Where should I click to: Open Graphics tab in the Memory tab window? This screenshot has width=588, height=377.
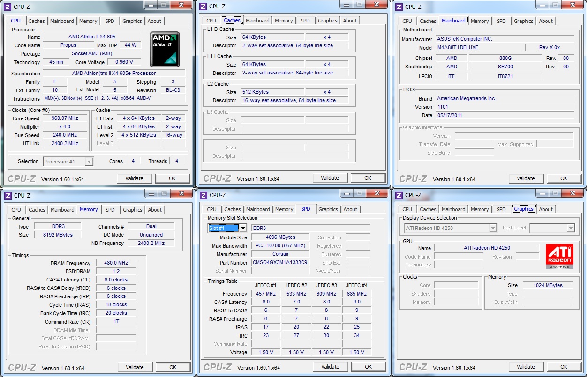click(133, 210)
